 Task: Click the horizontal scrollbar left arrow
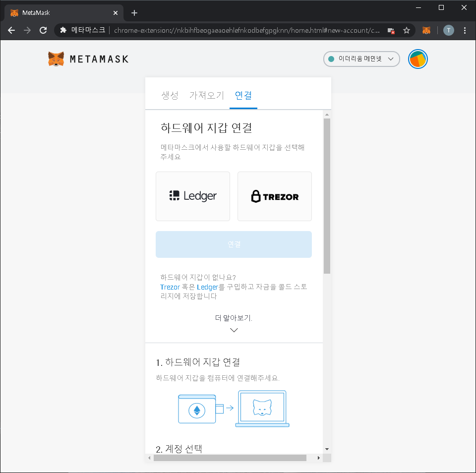(x=149, y=458)
